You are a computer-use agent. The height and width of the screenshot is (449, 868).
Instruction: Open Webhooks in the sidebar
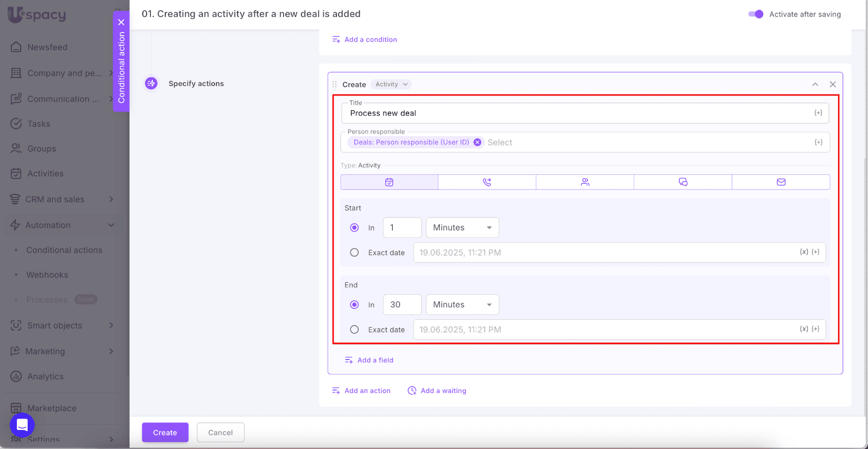pos(47,275)
